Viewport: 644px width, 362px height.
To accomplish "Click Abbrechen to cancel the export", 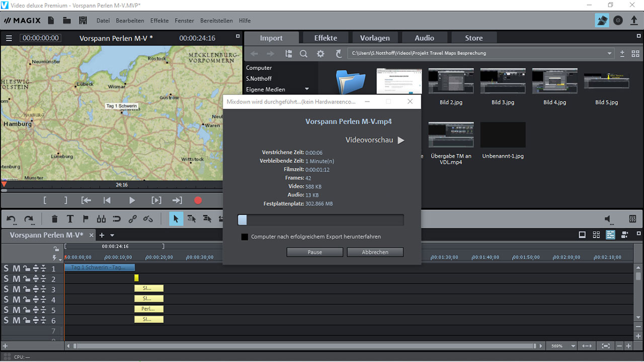I will coord(375,252).
